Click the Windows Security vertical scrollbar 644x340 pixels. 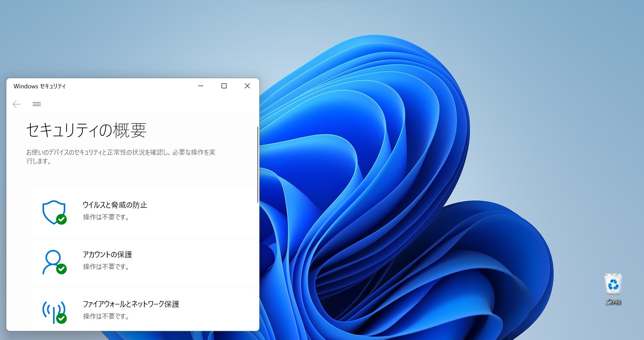(258, 165)
